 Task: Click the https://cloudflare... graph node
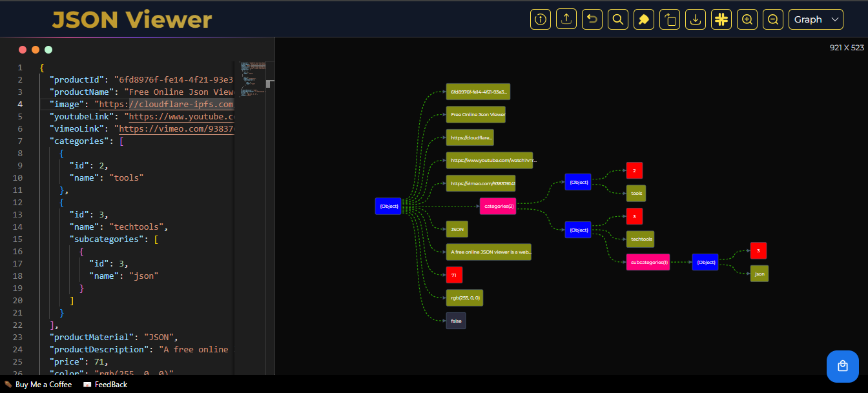pyautogui.click(x=470, y=138)
